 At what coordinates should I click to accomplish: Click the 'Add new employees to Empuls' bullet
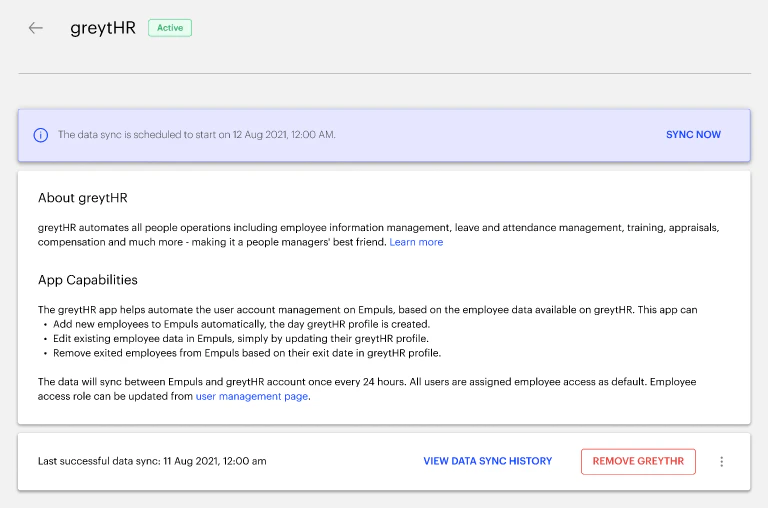[241, 324]
